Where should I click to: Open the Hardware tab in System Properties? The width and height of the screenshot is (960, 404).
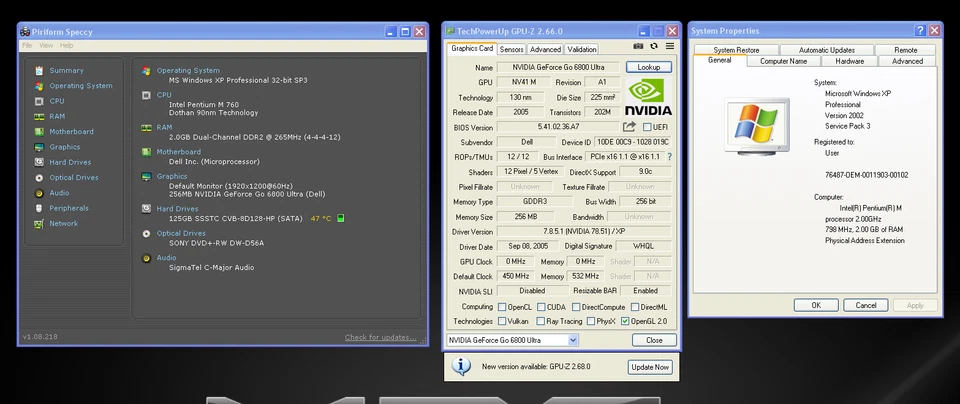(x=849, y=61)
